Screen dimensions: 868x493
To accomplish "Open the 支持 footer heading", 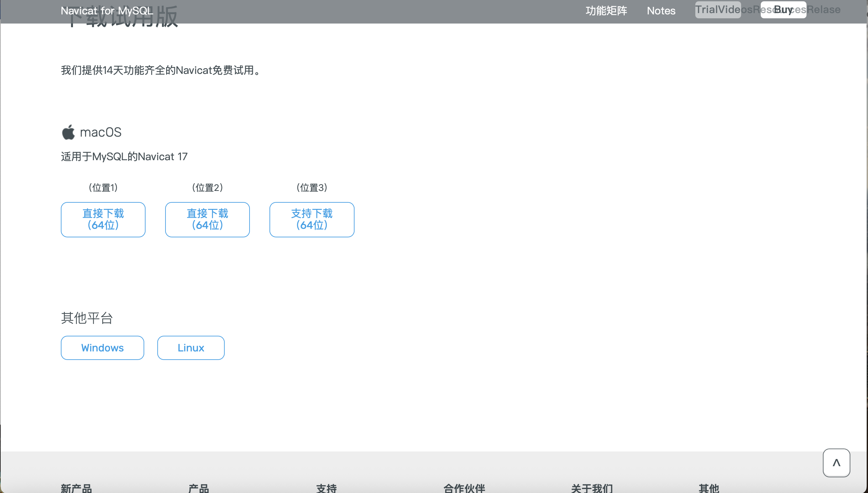I will (326, 488).
